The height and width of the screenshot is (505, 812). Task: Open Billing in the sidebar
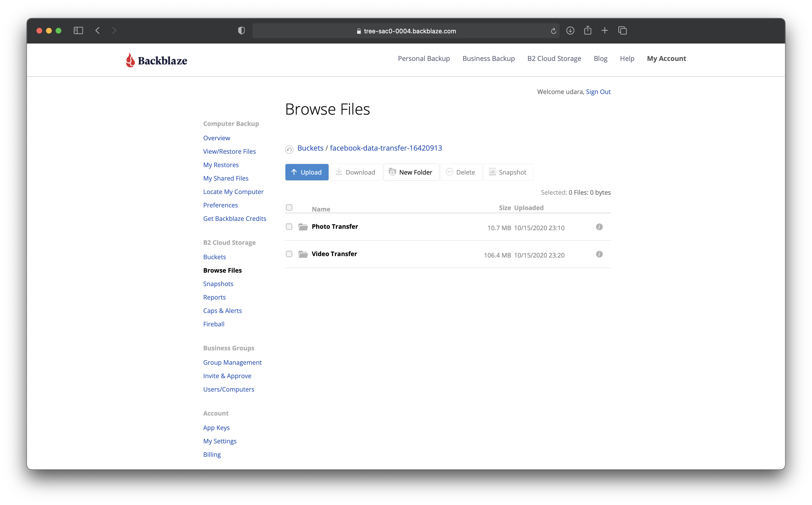pos(212,454)
